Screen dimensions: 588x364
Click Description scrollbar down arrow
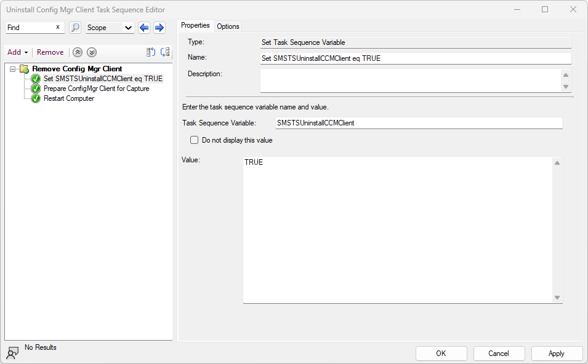pyautogui.click(x=566, y=87)
